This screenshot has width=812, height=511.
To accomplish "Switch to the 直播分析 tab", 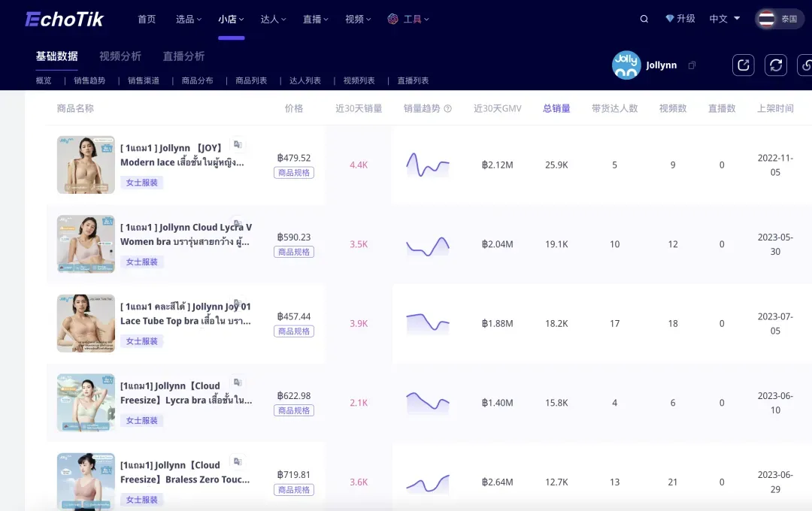I will (183, 56).
